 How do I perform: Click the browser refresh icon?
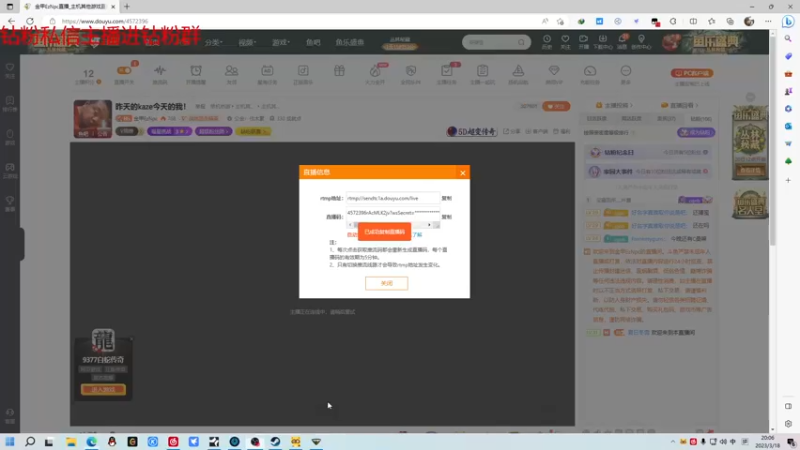(30, 21)
